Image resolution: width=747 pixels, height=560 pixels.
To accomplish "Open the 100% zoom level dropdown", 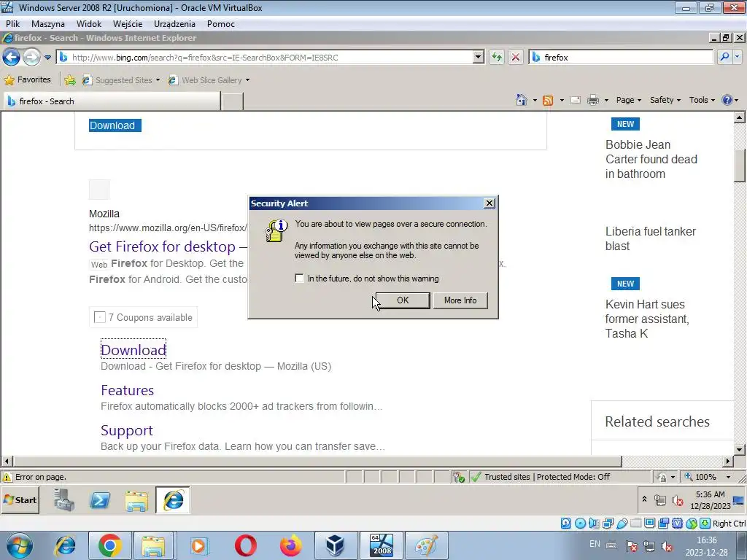I will [728, 477].
